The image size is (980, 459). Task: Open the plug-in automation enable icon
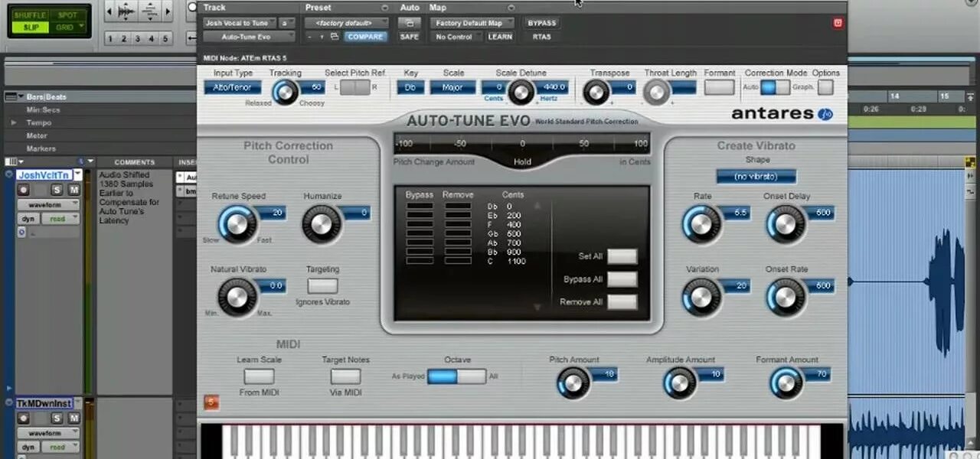pyautogui.click(x=410, y=23)
